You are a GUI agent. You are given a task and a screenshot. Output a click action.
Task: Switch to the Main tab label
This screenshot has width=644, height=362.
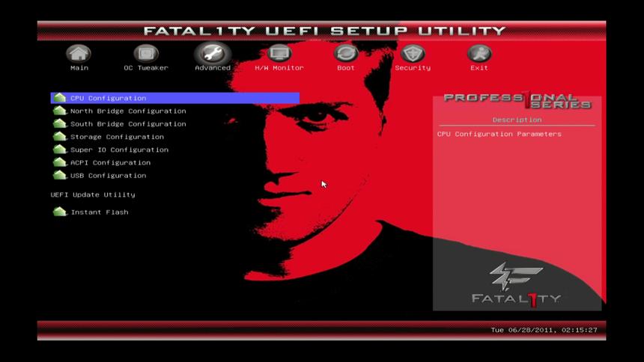click(x=79, y=68)
